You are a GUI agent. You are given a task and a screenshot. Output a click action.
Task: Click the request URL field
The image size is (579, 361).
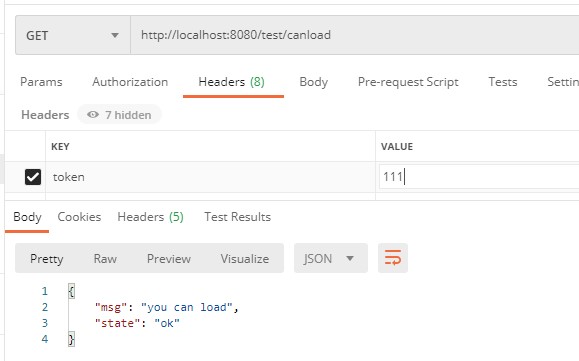click(354, 35)
